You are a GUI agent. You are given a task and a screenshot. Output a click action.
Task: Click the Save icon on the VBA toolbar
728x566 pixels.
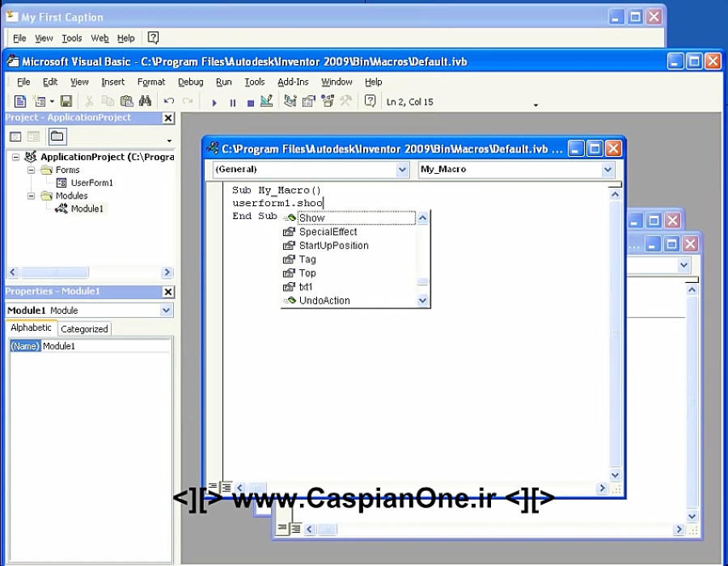point(67,100)
